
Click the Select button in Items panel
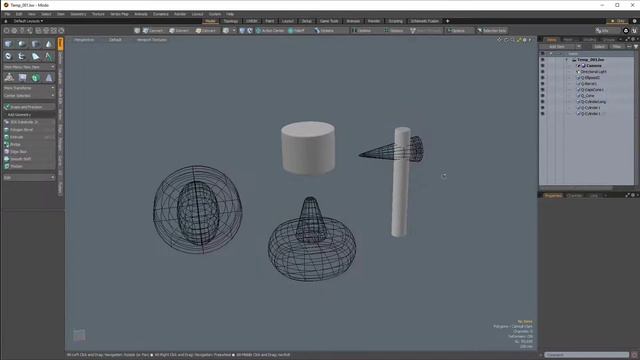[599, 47]
